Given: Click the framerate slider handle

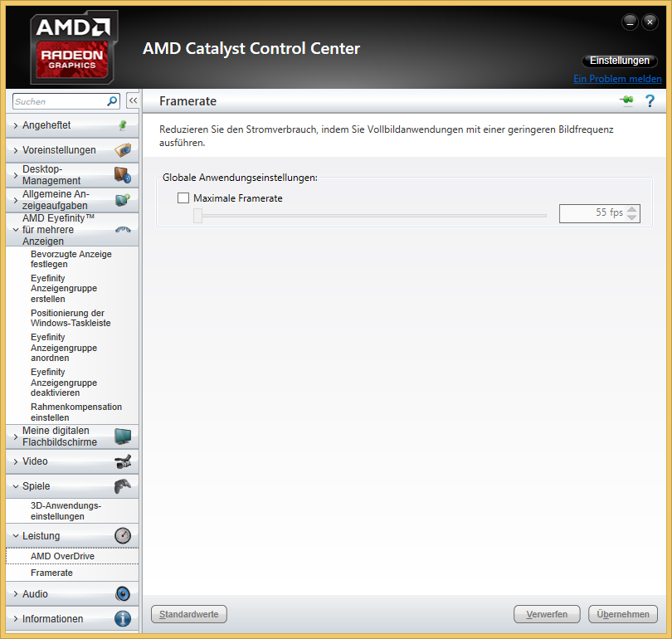Looking at the screenshot, I should [197, 216].
